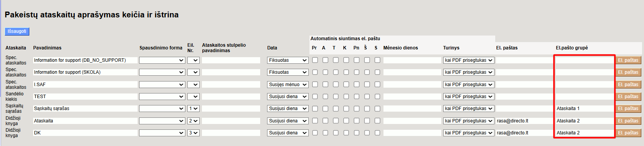The image size is (644, 146).
Task: Open the Data dropdown showing Susijęs mėnuo
Action: pos(288,85)
